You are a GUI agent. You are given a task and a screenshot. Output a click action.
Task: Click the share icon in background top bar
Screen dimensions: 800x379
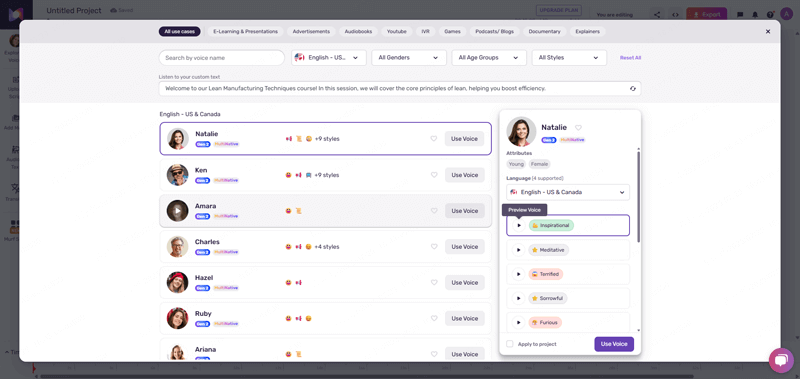tap(657, 15)
